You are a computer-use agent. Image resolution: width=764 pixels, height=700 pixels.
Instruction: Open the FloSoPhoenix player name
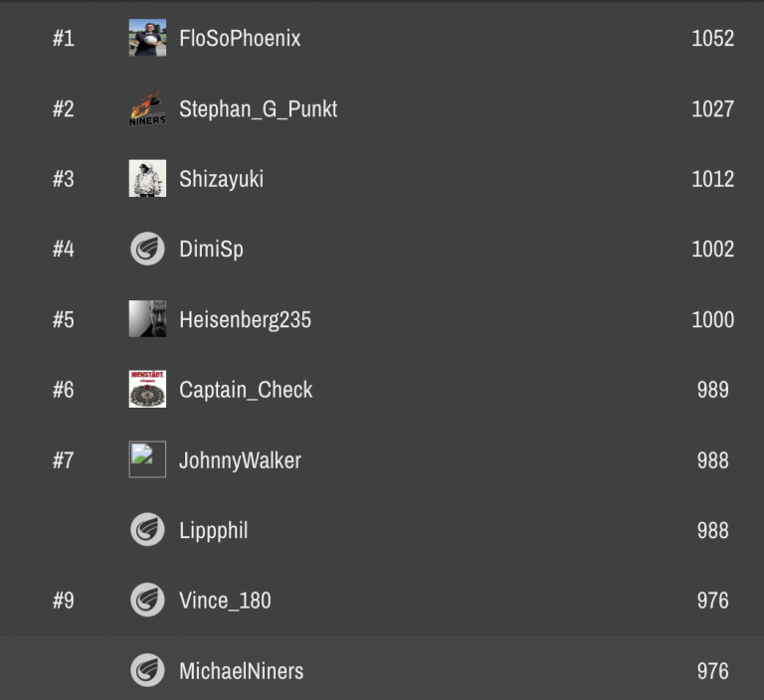click(240, 39)
